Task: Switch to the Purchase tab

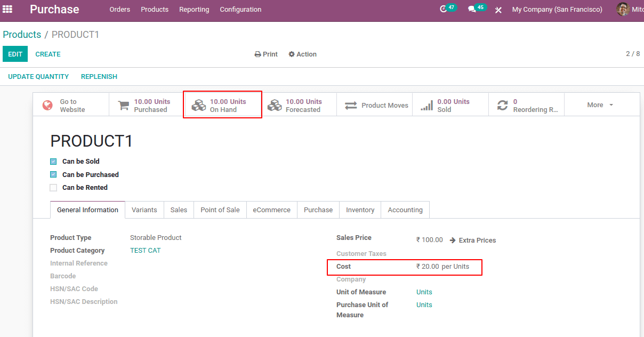Action: click(318, 210)
